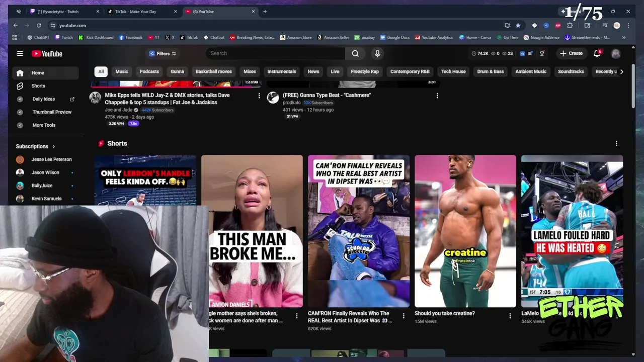Open a new browser tab
Image resolution: width=644 pixels, height=362 pixels.
pos(265,12)
